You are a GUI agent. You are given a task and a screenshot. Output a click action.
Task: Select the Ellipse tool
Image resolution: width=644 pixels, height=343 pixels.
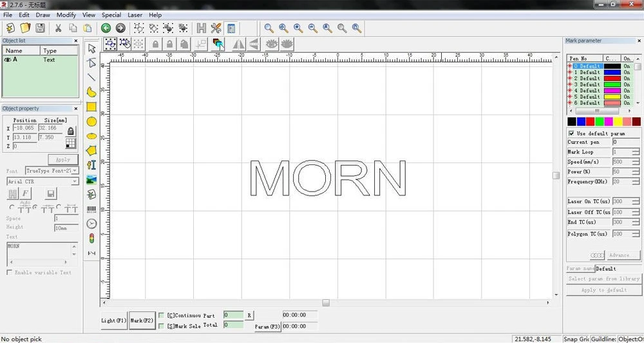[x=91, y=136]
